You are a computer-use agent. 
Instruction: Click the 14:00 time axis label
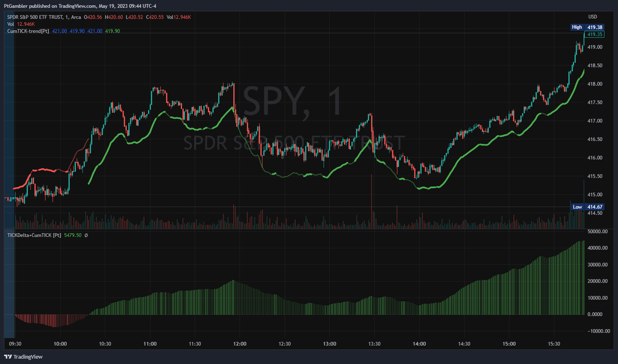419,343
